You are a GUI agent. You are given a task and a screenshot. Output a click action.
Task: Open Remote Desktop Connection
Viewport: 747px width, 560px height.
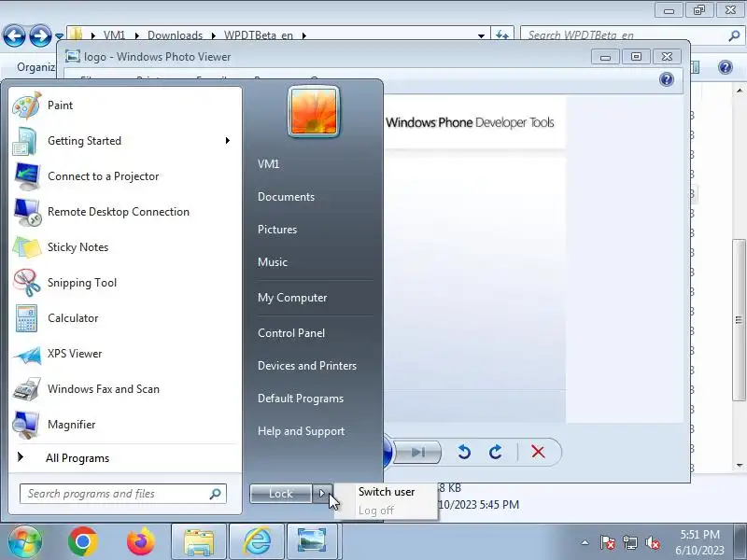click(x=124, y=212)
